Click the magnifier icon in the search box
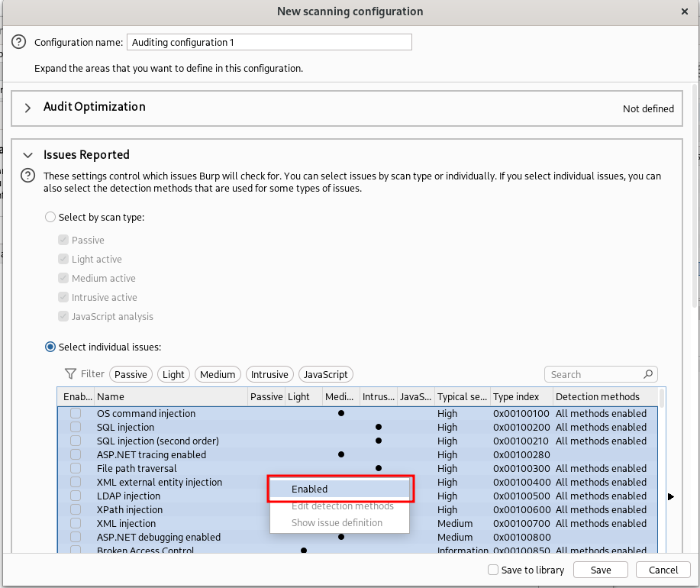Image resolution: width=700 pixels, height=588 pixels. coord(648,374)
